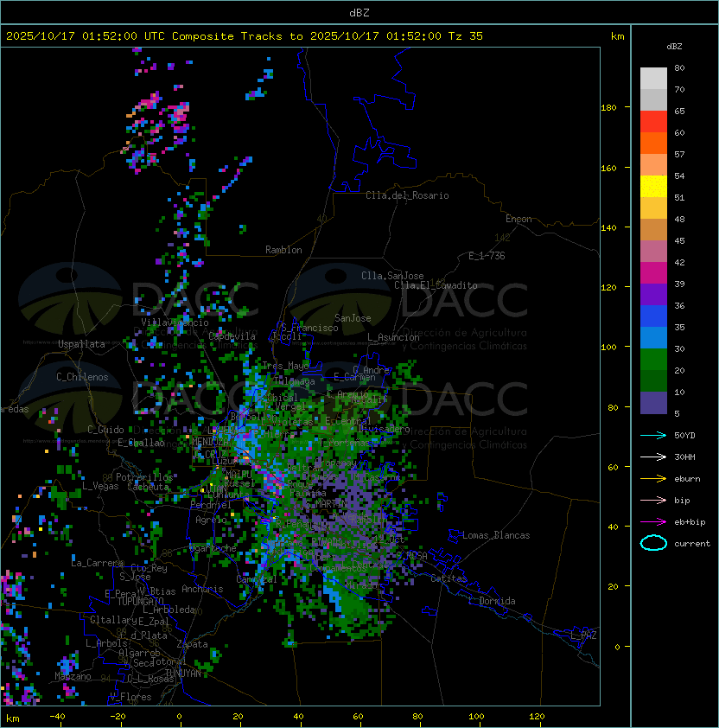The height and width of the screenshot is (728, 719).
Task: Click the 'Anchoris' place label
Action: coord(202,589)
